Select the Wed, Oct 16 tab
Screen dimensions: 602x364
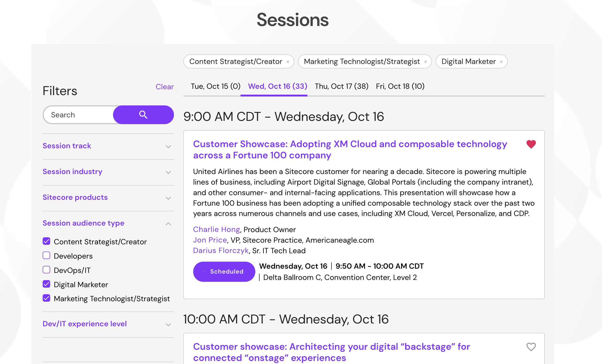[x=278, y=86]
